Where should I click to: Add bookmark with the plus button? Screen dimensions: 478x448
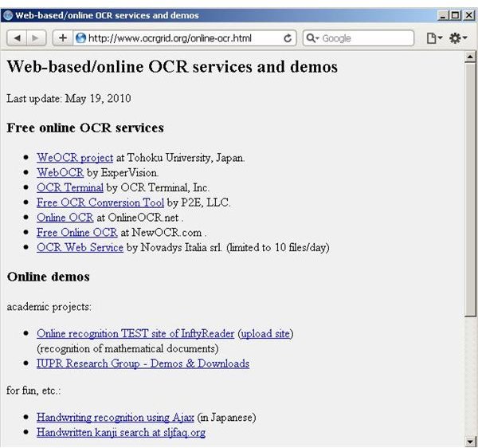[x=63, y=38]
